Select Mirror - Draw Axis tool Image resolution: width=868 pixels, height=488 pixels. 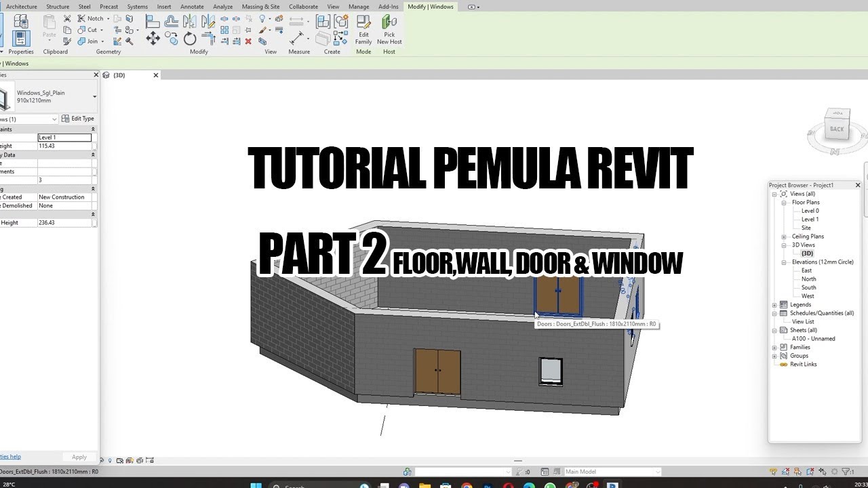tap(208, 21)
